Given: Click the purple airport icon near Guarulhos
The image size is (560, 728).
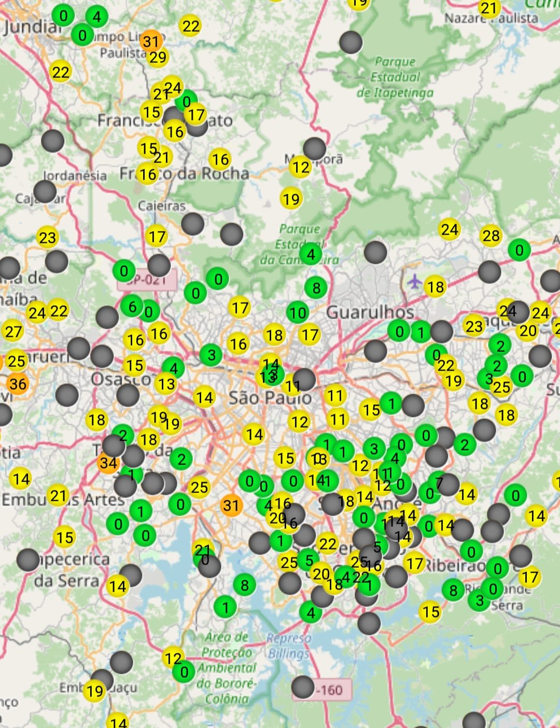Looking at the screenshot, I should tap(414, 281).
